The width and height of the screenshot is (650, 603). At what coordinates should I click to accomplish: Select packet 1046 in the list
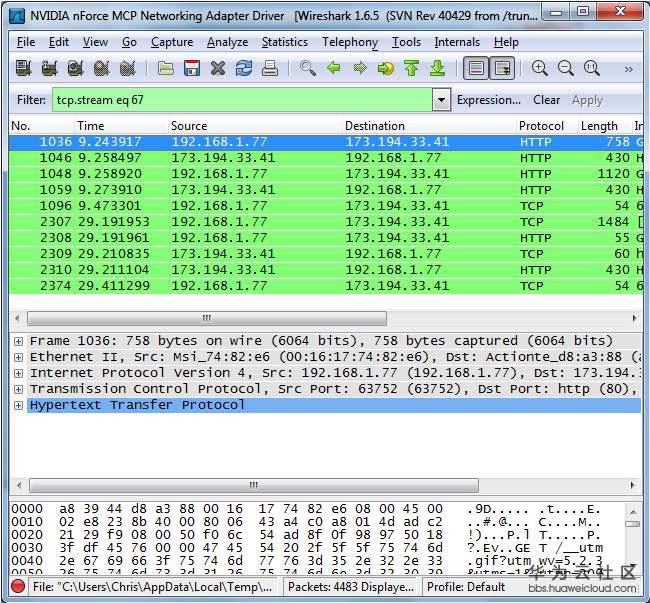pos(326,157)
